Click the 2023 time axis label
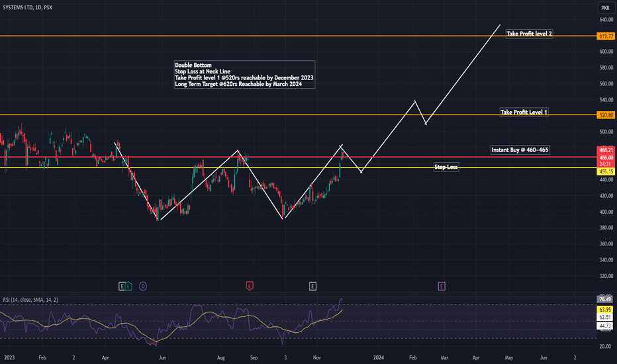This screenshot has width=617, height=364. click(x=9, y=357)
